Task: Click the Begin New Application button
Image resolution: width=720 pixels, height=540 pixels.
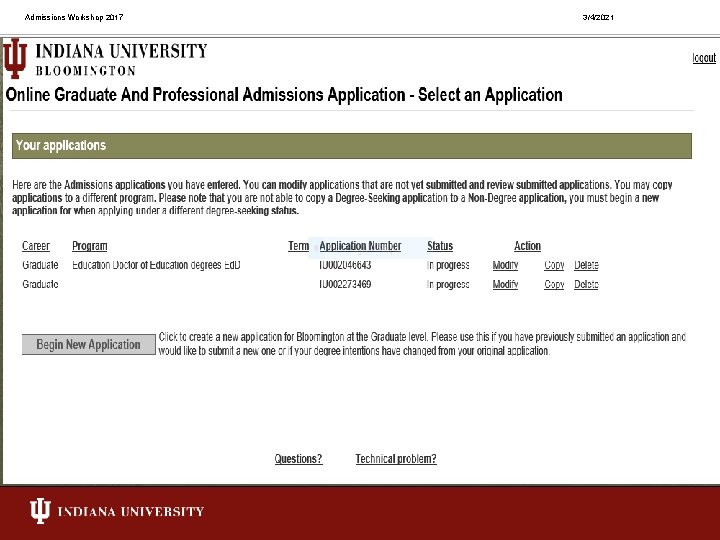Action: pyautogui.click(x=89, y=344)
